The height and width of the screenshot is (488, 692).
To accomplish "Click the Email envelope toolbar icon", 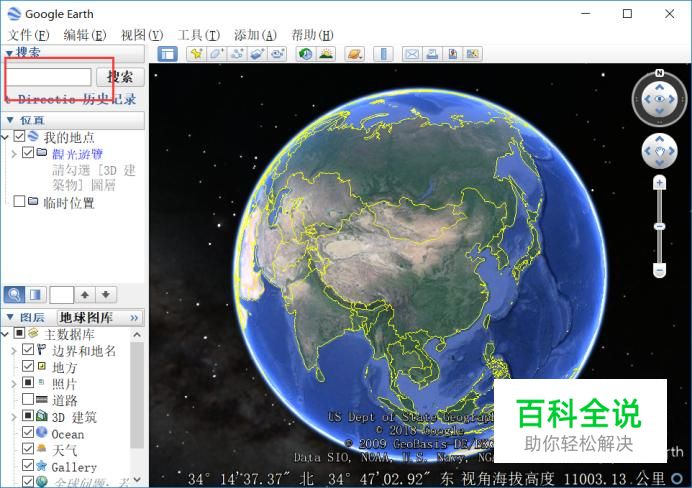I will click(x=412, y=54).
